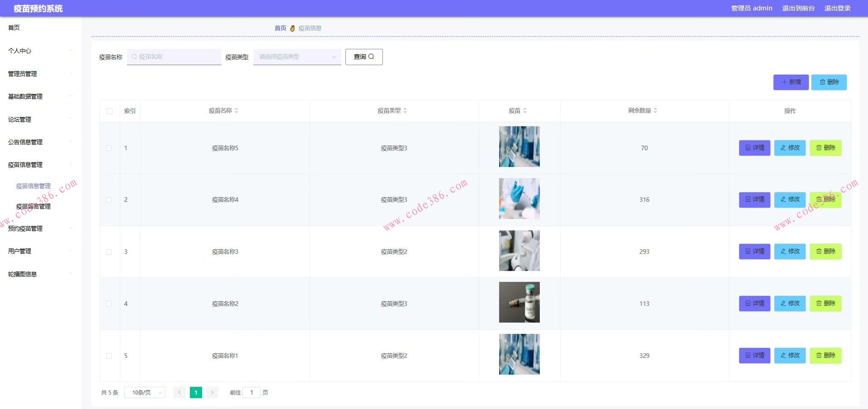Check the box for row 疫苗名称5
Viewport: 868px width, 409px height.
[109, 148]
